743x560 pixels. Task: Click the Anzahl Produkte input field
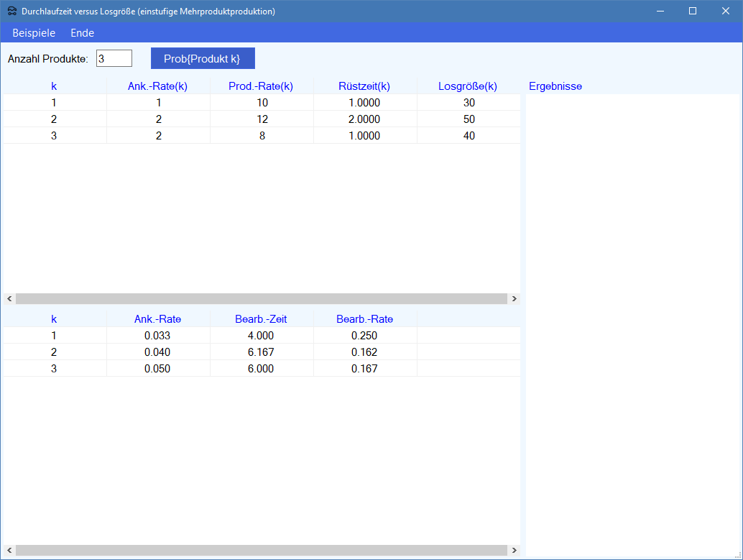[x=114, y=58]
